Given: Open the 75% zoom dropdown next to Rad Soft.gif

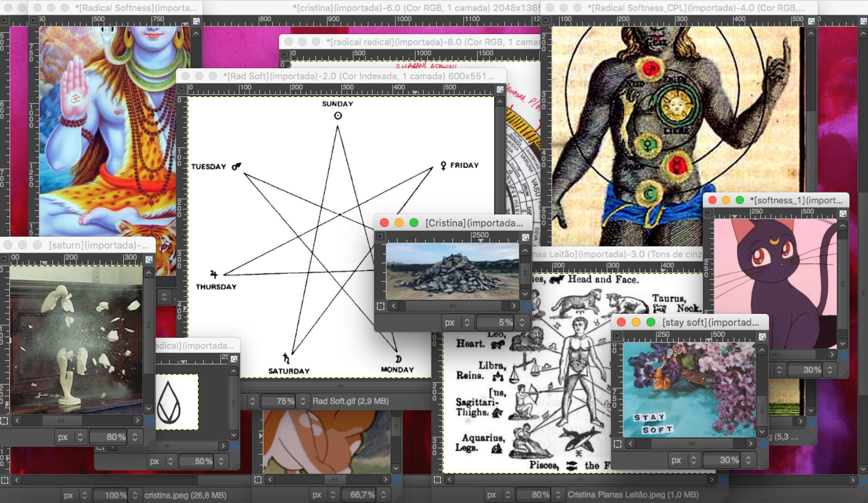Looking at the screenshot, I should pyautogui.click(x=303, y=401).
